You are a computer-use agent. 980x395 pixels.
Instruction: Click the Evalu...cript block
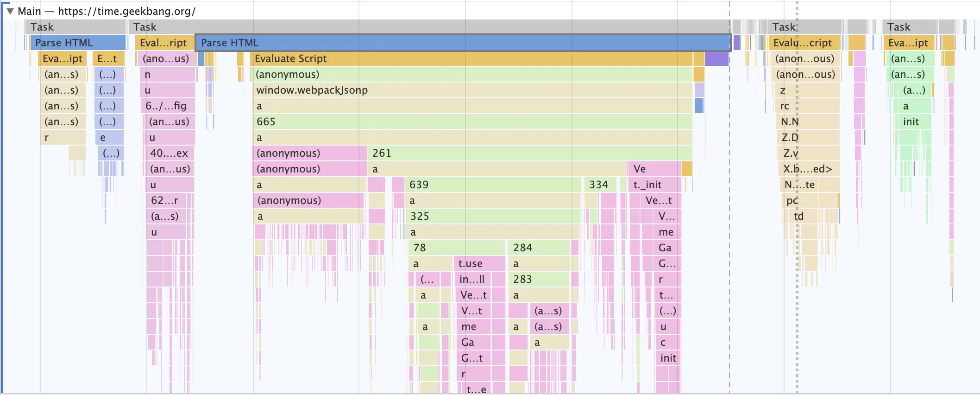804,43
